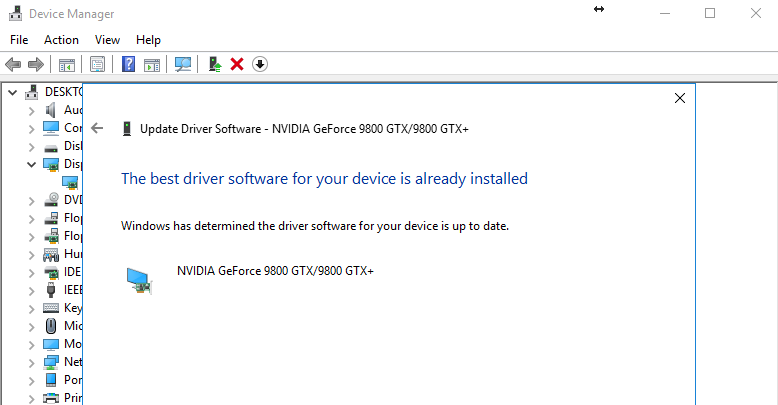Image resolution: width=778 pixels, height=405 pixels.
Task: Select the Computer monitor icon in tree
Action: pyautogui.click(x=51, y=128)
